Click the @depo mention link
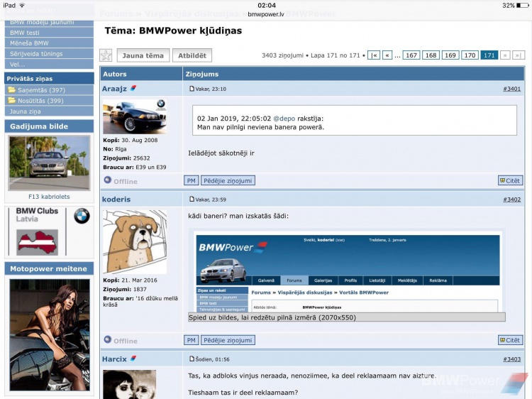Viewport: 532px width, 399px height. point(284,119)
